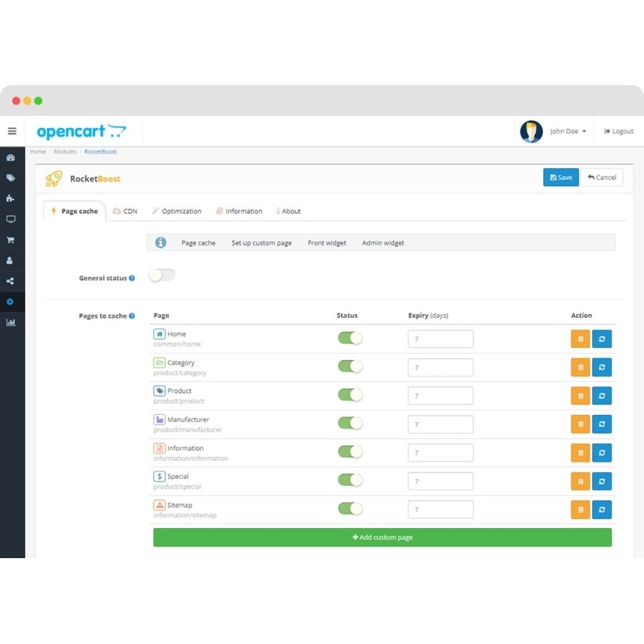Click the info icon in the help bar
The width and height of the screenshot is (644, 644).
(160, 243)
